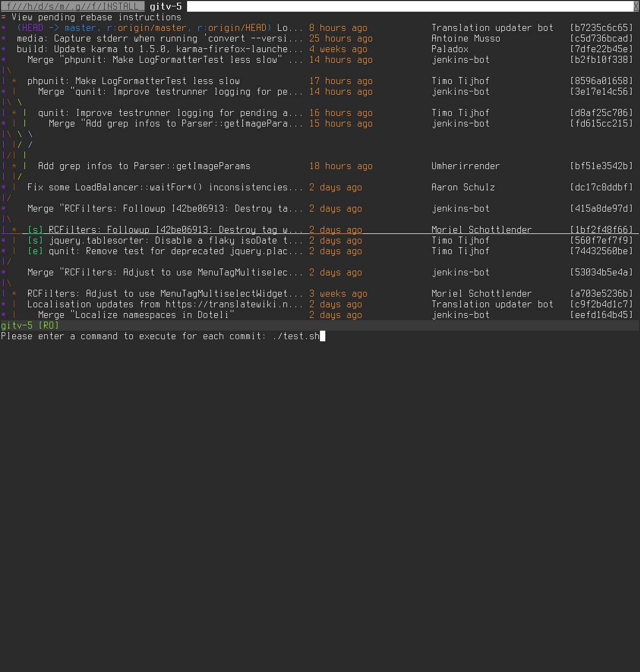The height and width of the screenshot is (672, 640).
Task: Select commit 'media: Capture stderr when running'
Action: [320, 38]
